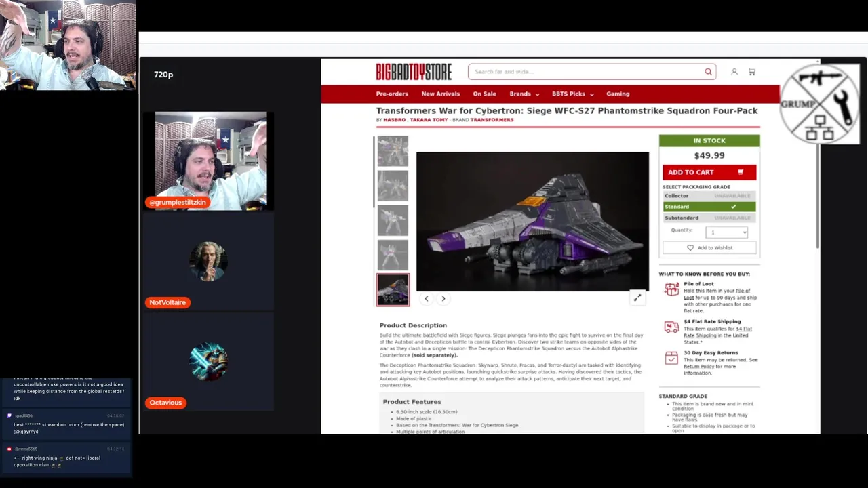The image size is (868, 488).
Task: Click the Pile of Loot icon
Action: tap(671, 290)
